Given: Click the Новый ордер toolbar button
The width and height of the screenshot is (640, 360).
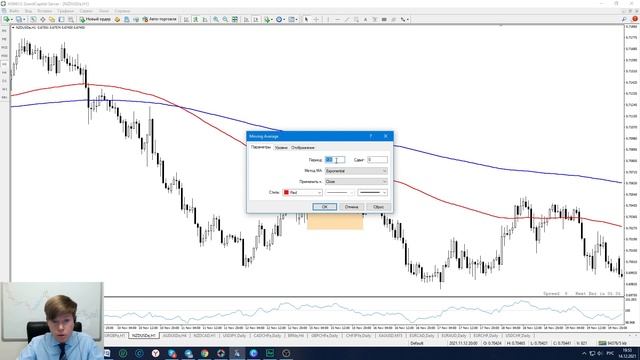Looking at the screenshot, I should (x=95, y=19).
